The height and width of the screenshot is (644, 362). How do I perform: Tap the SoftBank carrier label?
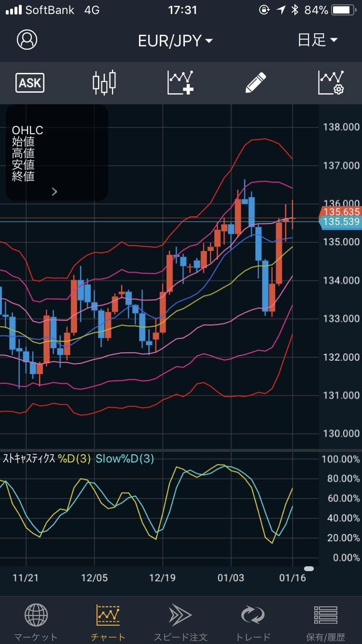(50, 10)
